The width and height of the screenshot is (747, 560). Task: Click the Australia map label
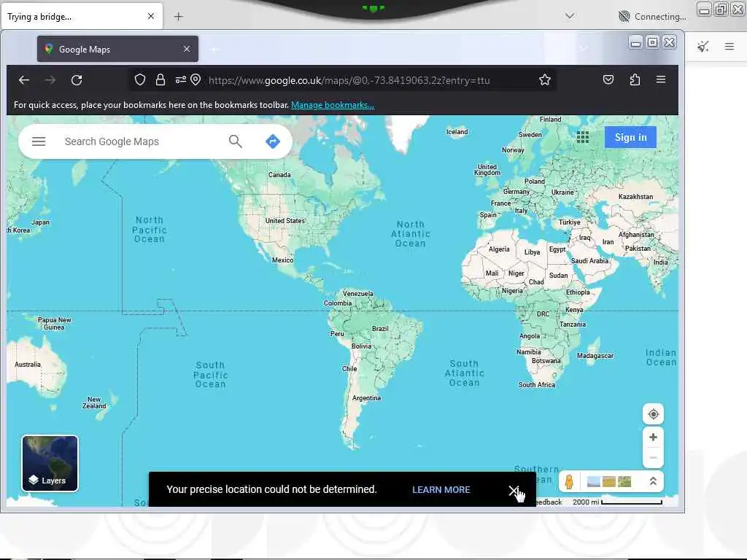(x=28, y=365)
